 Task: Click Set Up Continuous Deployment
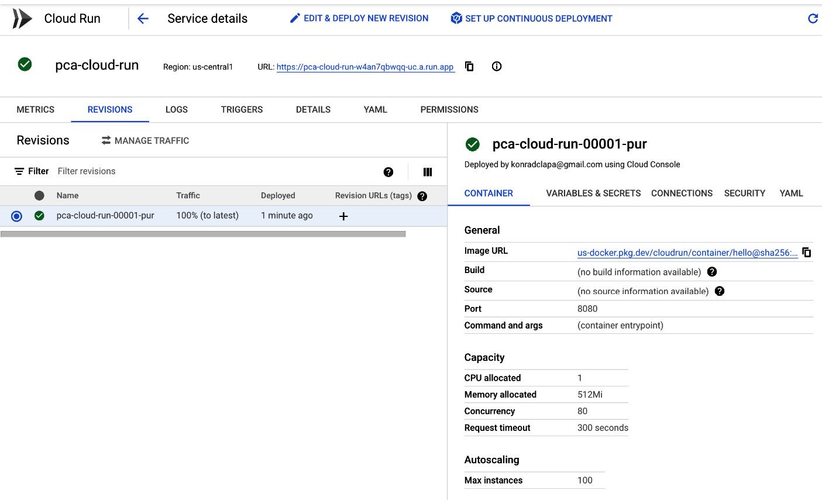click(531, 18)
